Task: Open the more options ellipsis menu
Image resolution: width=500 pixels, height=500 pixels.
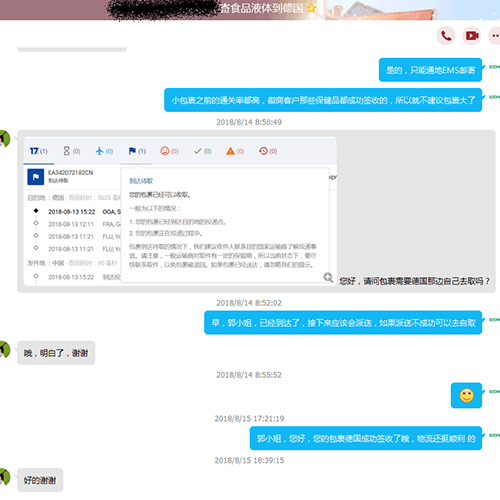Action: point(495,35)
